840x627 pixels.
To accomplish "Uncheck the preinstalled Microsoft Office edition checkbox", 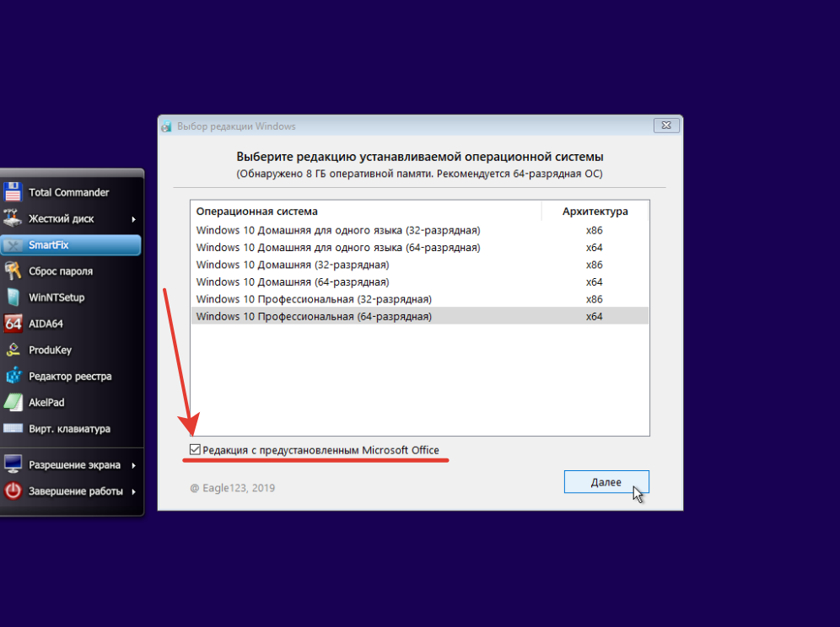I will (x=195, y=449).
